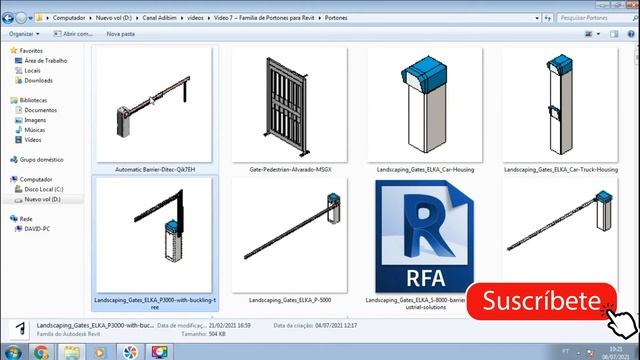The width and height of the screenshot is (640, 360).
Task: Click Landscaping_Gates_ELKA_P-5000 file name label
Action: click(290, 300)
